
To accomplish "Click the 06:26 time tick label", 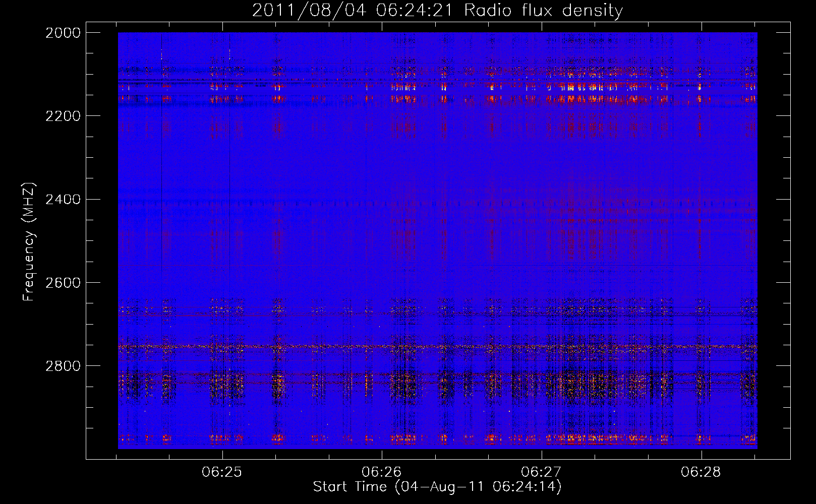I will point(382,472).
